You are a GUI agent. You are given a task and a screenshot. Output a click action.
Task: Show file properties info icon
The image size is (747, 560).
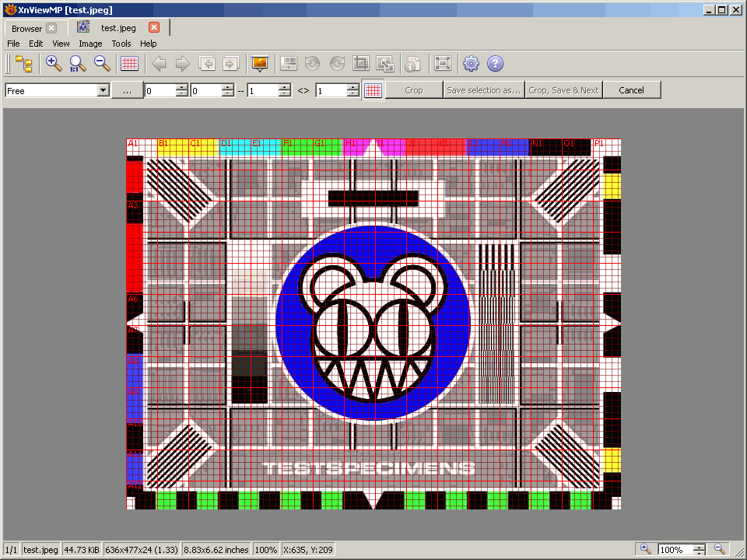click(x=412, y=63)
